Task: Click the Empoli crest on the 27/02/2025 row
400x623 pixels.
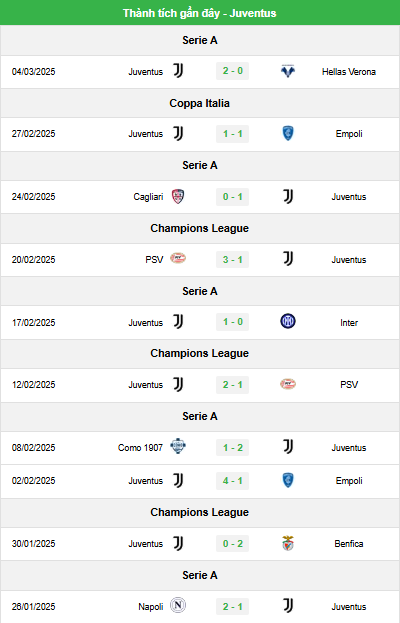Action: click(288, 134)
